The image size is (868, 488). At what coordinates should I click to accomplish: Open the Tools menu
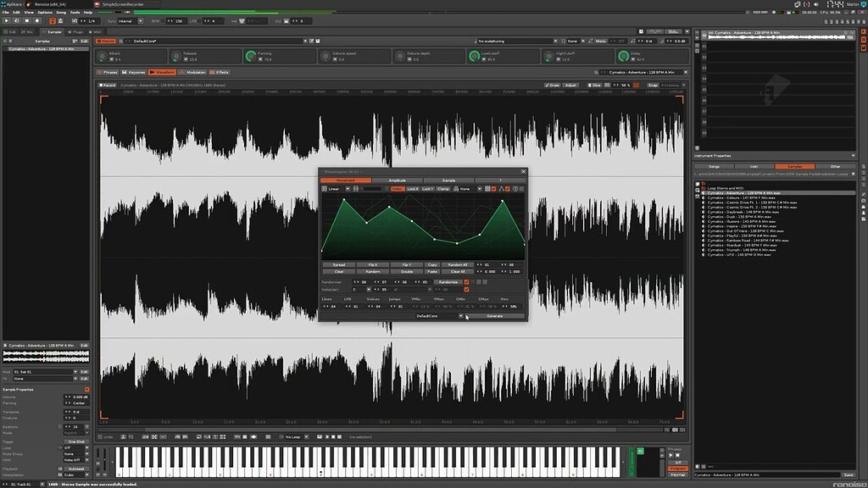coord(75,12)
